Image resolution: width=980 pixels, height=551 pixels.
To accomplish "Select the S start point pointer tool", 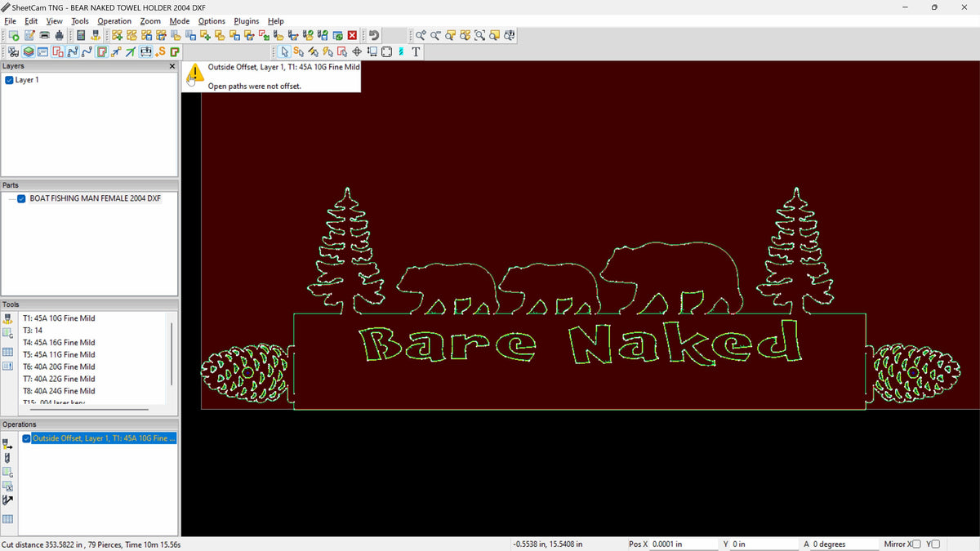I will click(299, 51).
